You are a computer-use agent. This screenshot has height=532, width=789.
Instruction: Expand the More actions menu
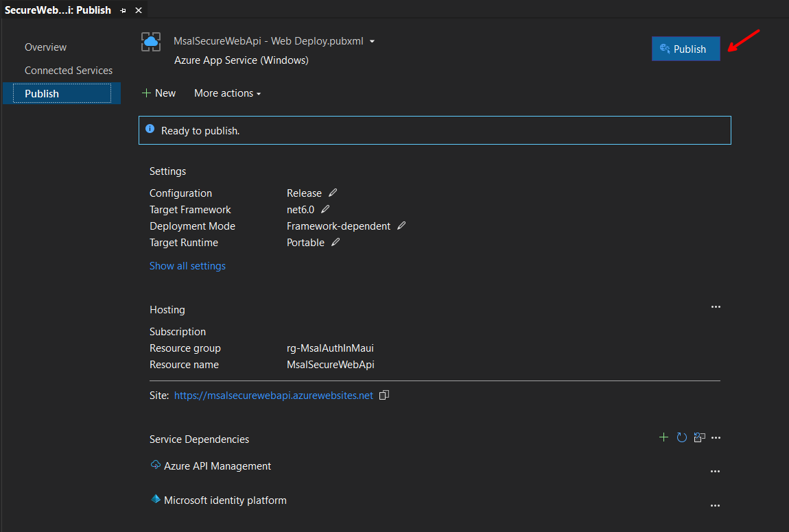(x=228, y=93)
